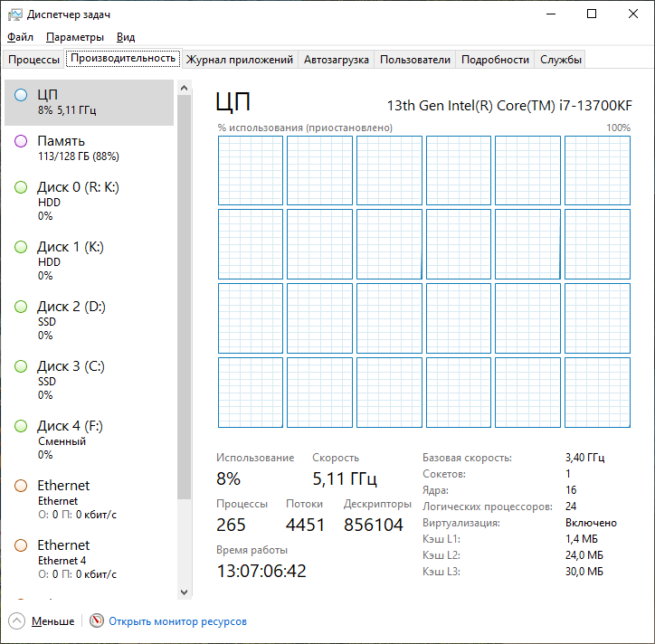Image resolution: width=655 pixels, height=644 pixels.
Task: Click the Скорость value 5,11 ГГц
Action: (x=345, y=478)
